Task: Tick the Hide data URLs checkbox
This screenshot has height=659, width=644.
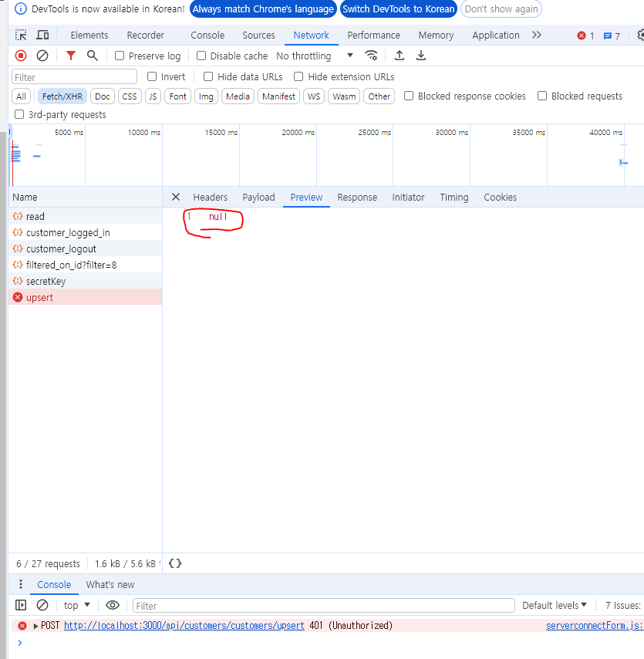Action: coord(208,76)
